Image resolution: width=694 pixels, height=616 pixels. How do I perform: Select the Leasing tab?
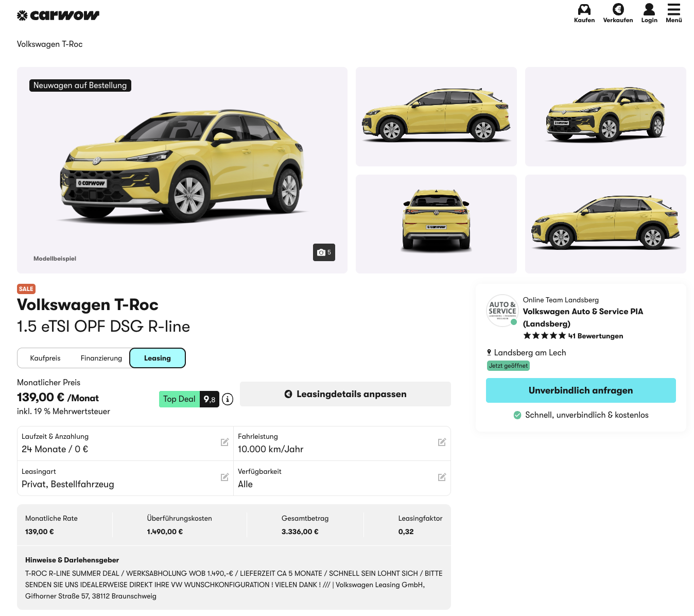(x=158, y=358)
